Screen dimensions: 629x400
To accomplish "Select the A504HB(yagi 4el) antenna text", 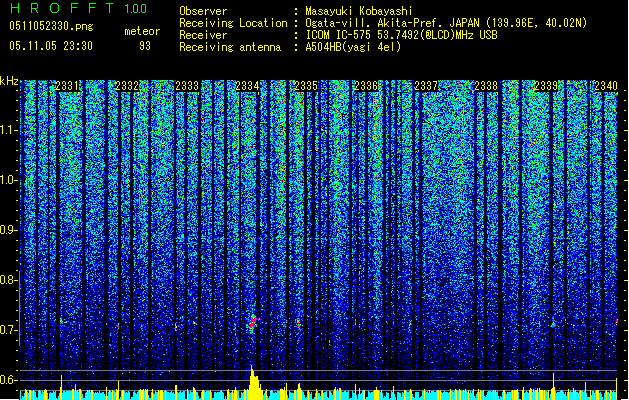I will pos(353,47).
